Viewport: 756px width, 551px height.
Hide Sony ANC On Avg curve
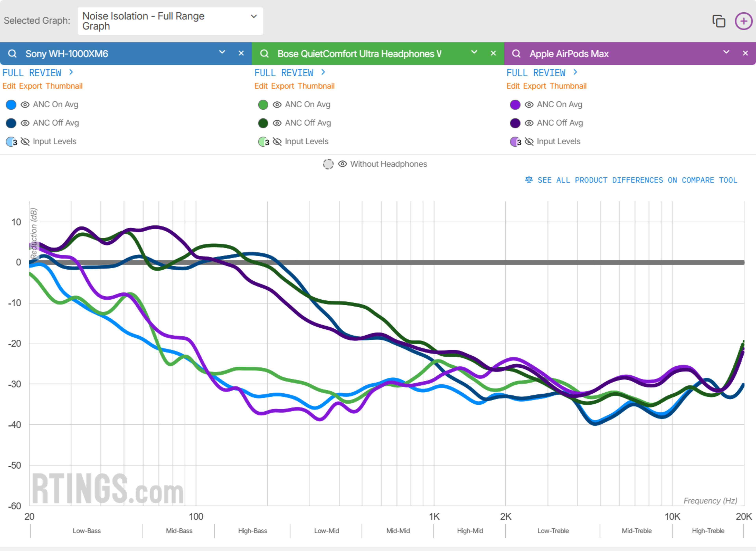pos(25,105)
